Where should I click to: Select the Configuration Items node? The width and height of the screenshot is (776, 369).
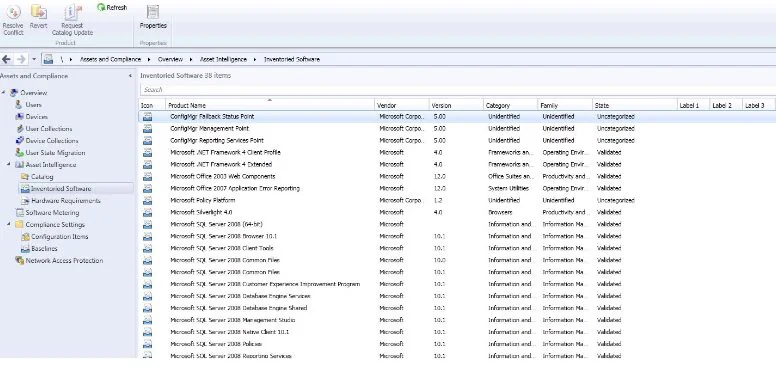pos(59,236)
